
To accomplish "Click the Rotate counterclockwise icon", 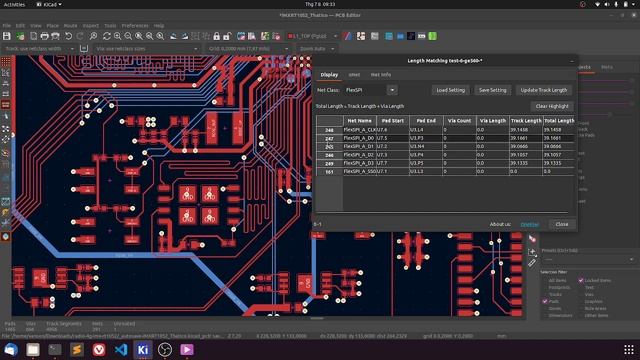I will coord(173,36).
